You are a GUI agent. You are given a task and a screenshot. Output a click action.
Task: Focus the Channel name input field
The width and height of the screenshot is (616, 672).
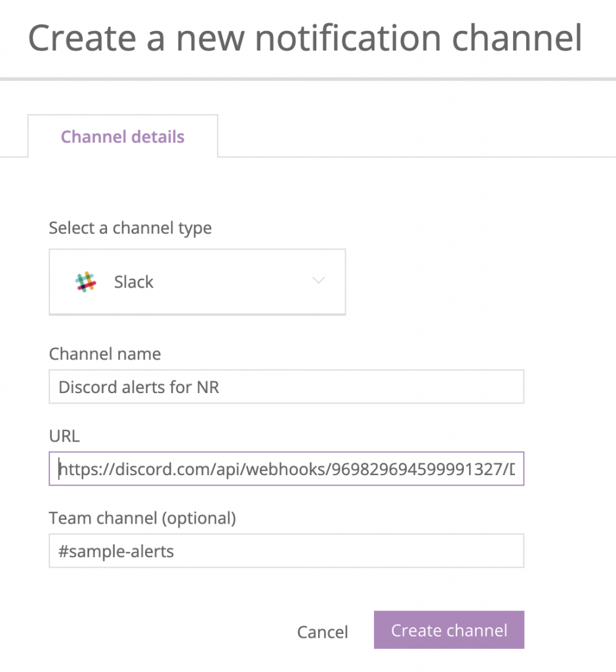286,387
